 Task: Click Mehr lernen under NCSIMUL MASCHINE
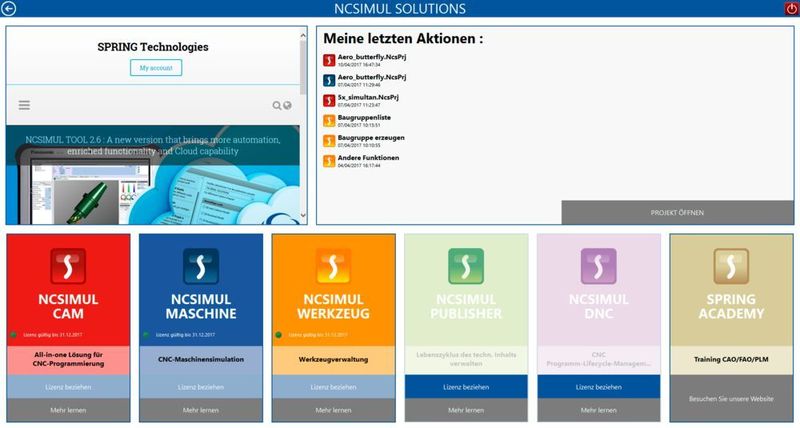point(201,410)
